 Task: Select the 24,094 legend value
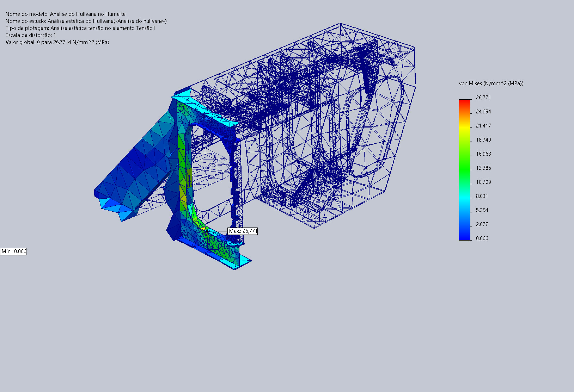coord(483,112)
